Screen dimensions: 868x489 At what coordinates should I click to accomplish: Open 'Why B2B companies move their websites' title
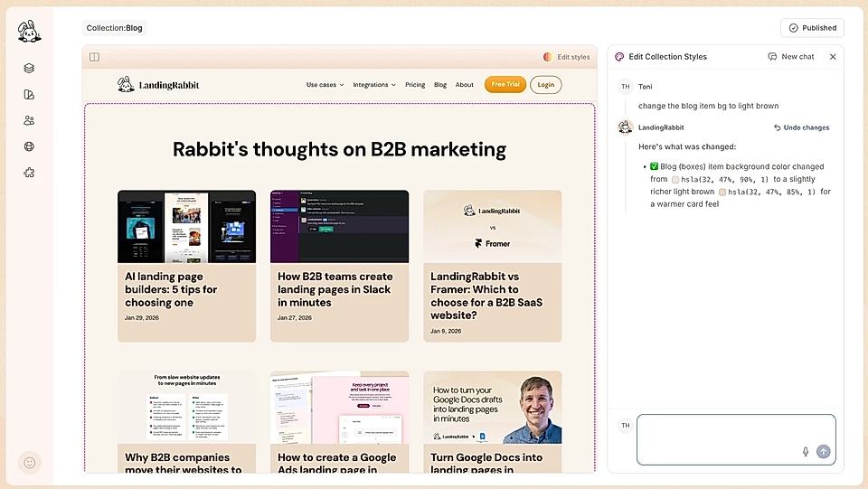pos(184,463)
